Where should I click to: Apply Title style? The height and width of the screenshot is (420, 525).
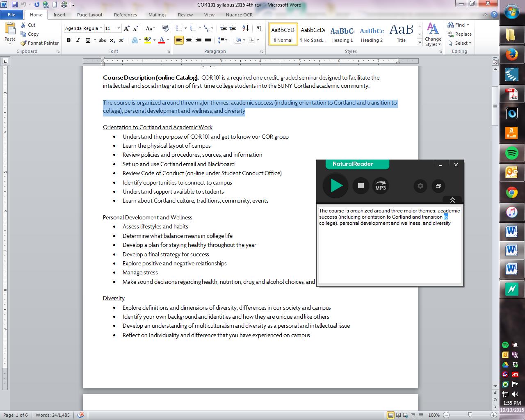point(401,34)
